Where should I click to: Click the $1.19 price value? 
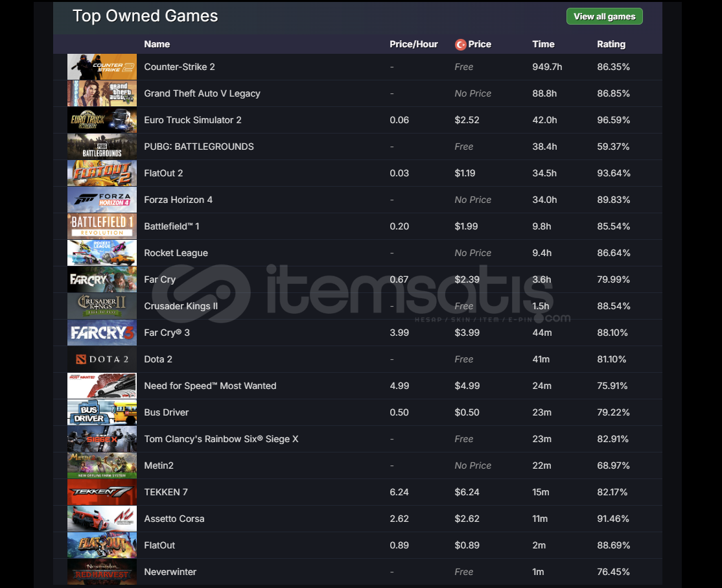pos(465,173)
